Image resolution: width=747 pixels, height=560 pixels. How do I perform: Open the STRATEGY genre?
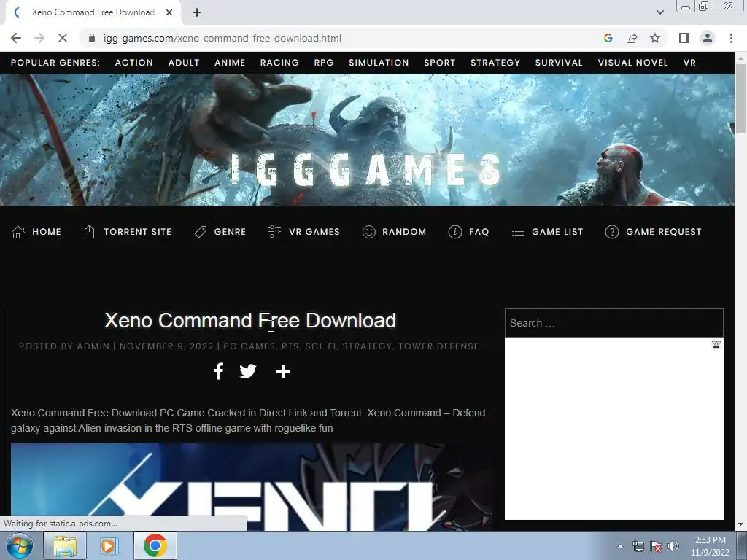tap(495, 63)
